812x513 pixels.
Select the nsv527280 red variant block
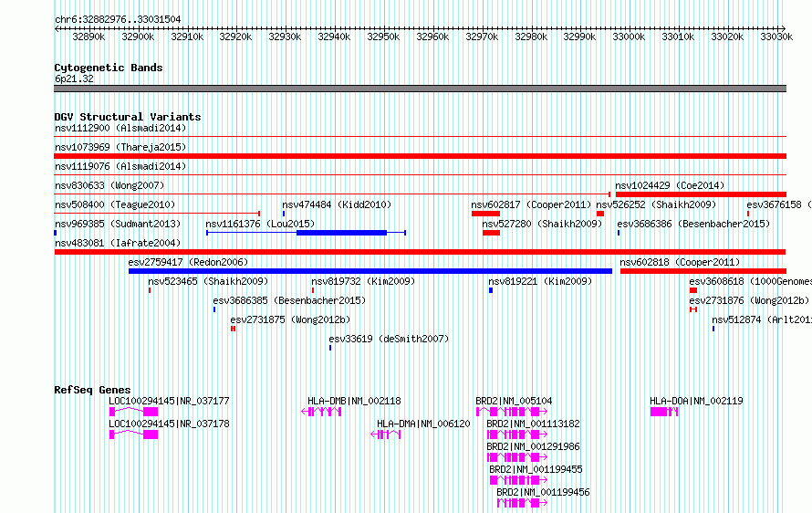pos(492,233)
